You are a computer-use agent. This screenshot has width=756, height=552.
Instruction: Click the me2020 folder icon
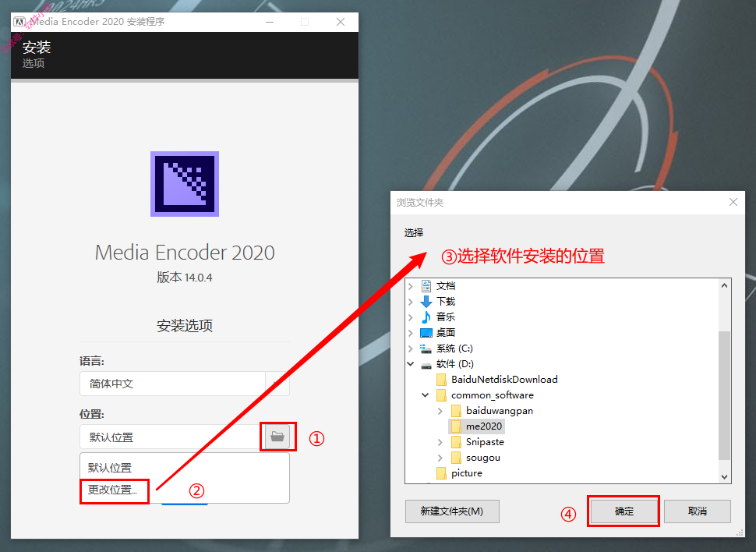[456, 426]
